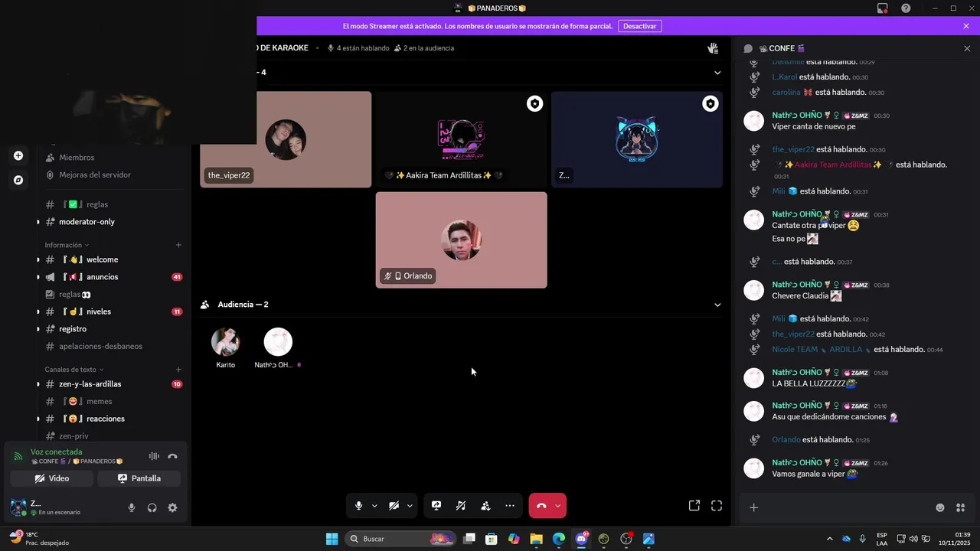Open Microsoft Edge from the taskbar

click(559, 539)
